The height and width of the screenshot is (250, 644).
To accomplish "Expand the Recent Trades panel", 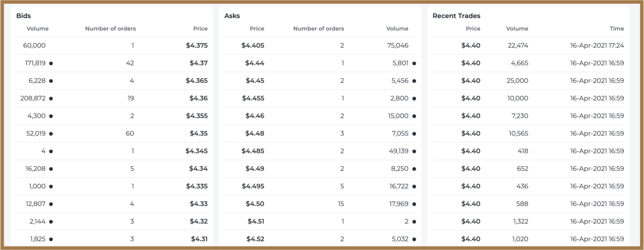I will 457,15.
